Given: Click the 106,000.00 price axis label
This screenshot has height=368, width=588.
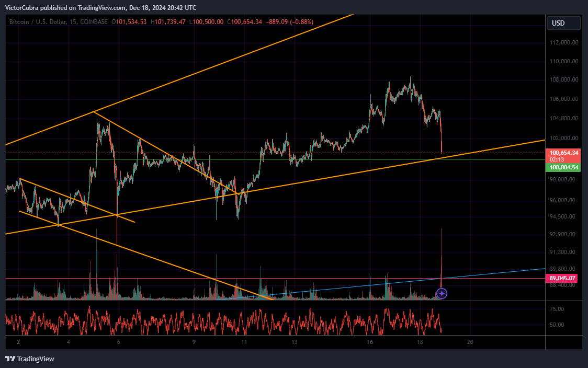Looking at the screenshot, I should click(x=563, y=99).
